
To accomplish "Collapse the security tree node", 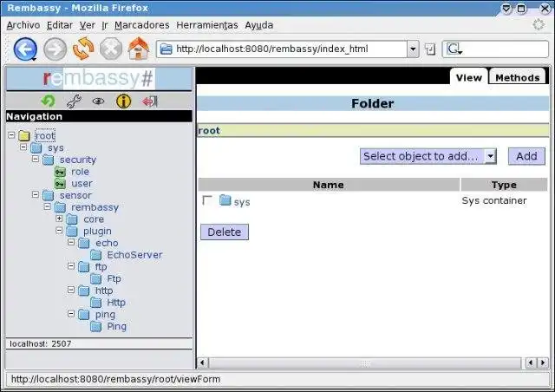I will coord(36,159).
